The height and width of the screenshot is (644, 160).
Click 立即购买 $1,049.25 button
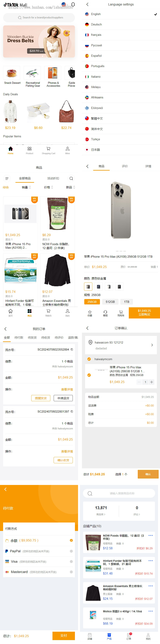click(144, 313)
